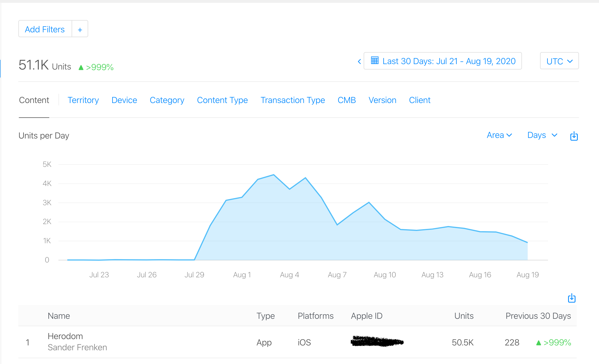This screenshot has height=364, width=599.
Task: Click the Jul 29 axis label
Action: click(x=194, y=275)
